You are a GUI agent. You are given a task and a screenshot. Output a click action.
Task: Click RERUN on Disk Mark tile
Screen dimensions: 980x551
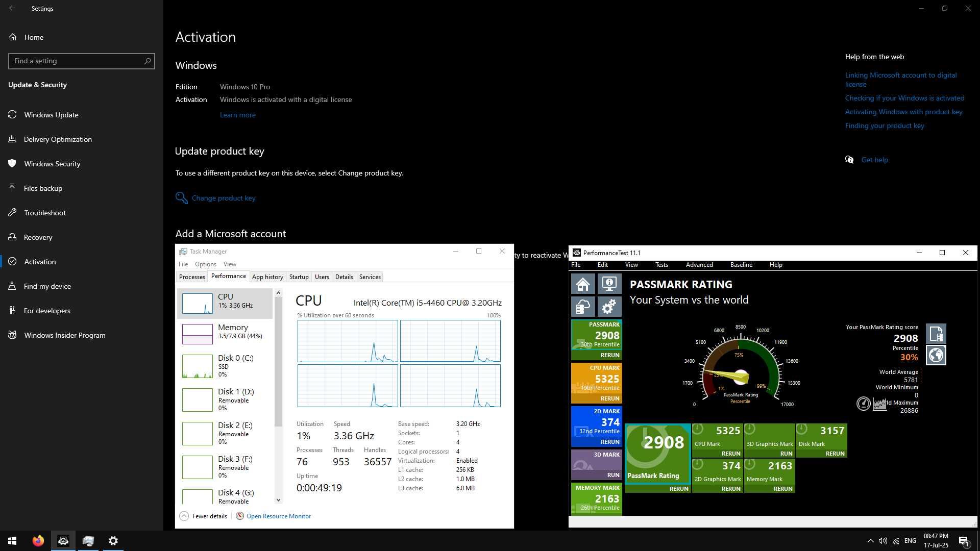[x=835, y=454]
